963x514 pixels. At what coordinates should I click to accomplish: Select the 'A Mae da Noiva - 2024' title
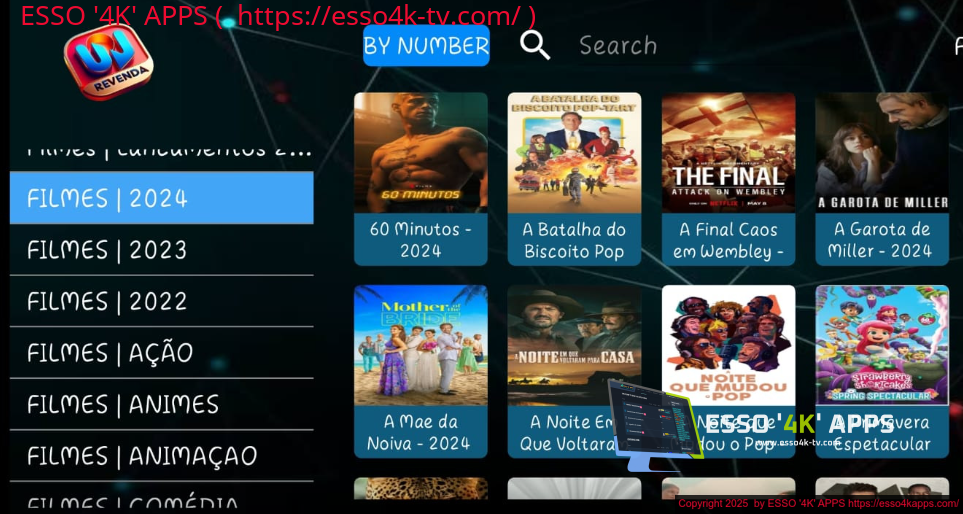(x=421, y=432)
